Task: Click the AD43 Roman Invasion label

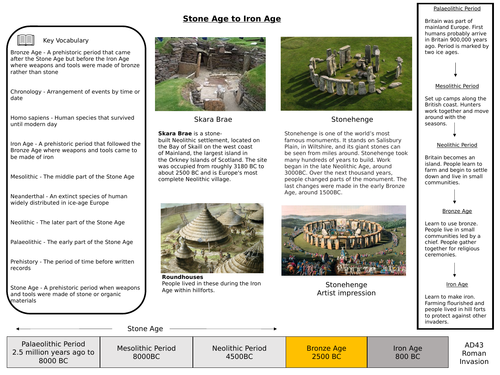Action: coord(474,353)
